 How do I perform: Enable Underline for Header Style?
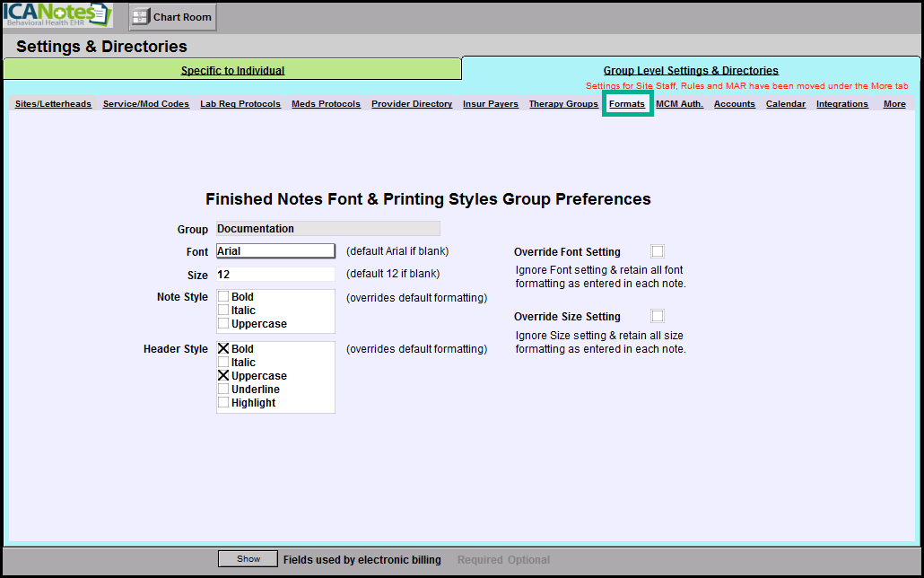pyautogui.click(x=223, y=390)
